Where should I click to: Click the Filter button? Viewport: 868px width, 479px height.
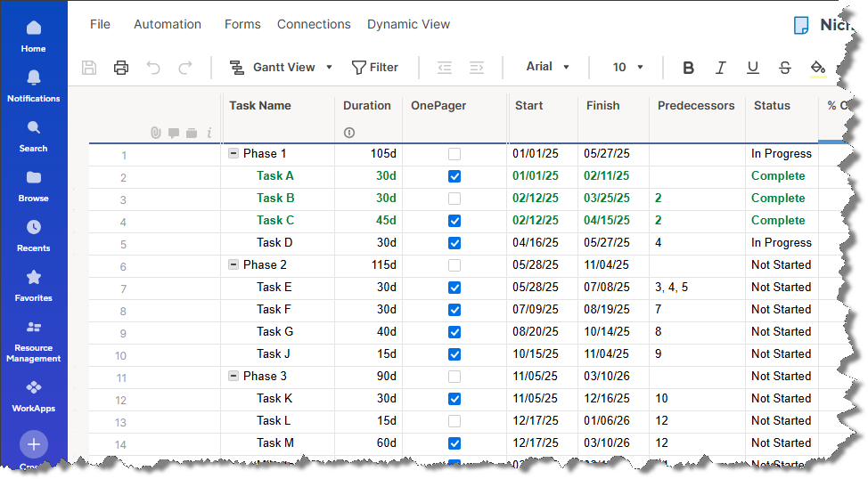click(374, 68)
